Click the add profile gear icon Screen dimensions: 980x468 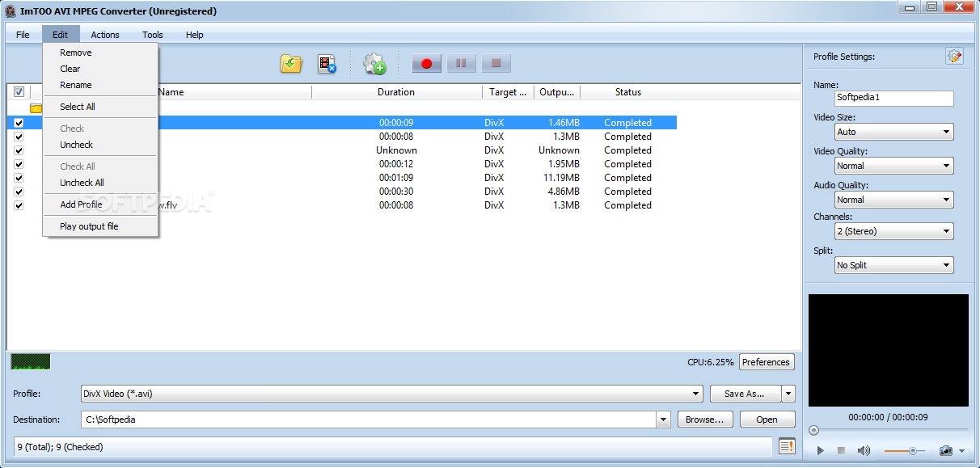click(x=374, y=64)
